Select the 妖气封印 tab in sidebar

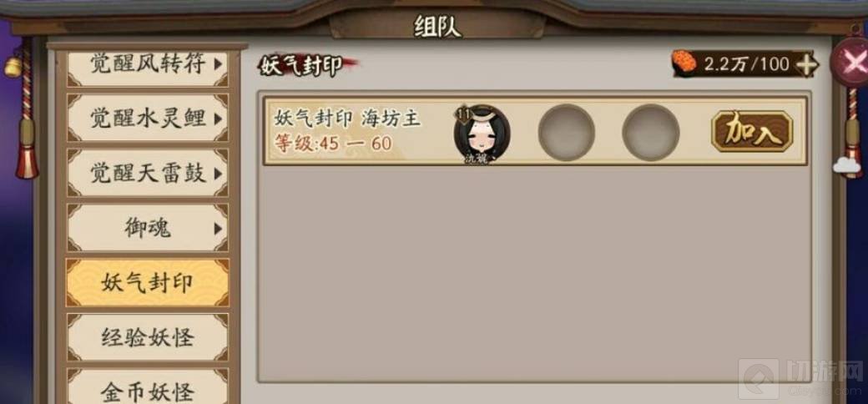[147, 283]
